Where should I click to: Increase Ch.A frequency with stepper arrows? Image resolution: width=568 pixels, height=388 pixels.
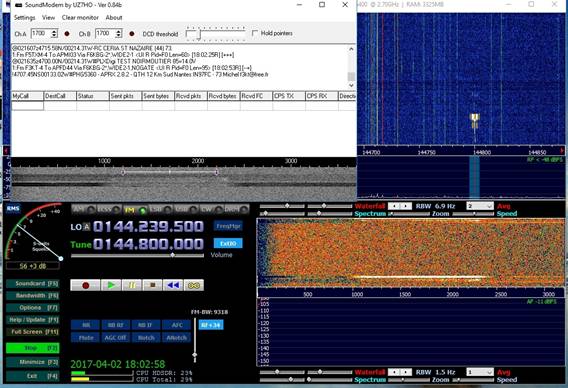click(54, 32)
